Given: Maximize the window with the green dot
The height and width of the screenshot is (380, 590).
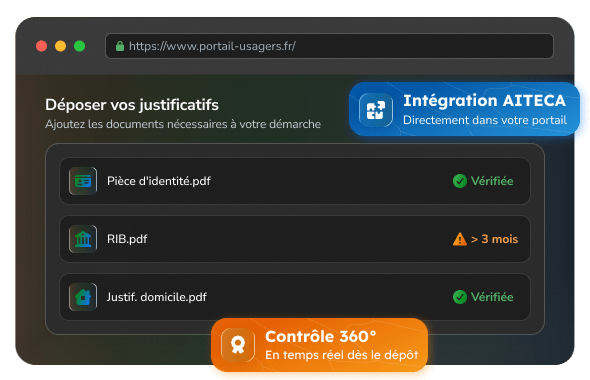Looking at the screenshot, I should (79, 46).
